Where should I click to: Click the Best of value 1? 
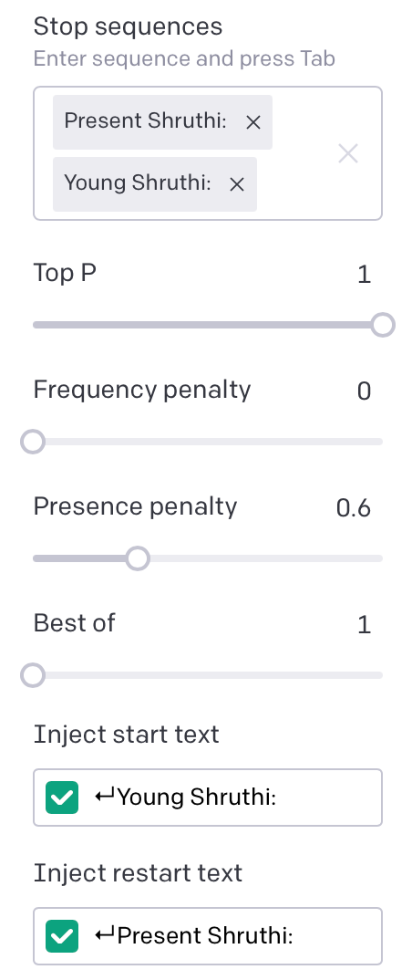365,625
